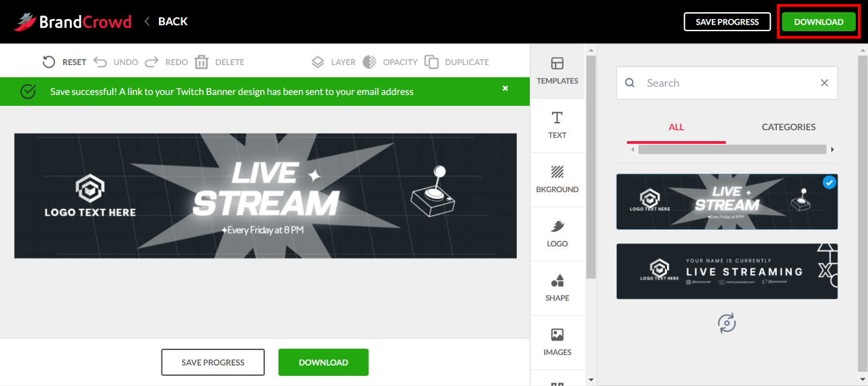This screenshot has height=386, width=868.
Task: Select the LIVE STREAM headline on canvas
Action: [266, 189]
